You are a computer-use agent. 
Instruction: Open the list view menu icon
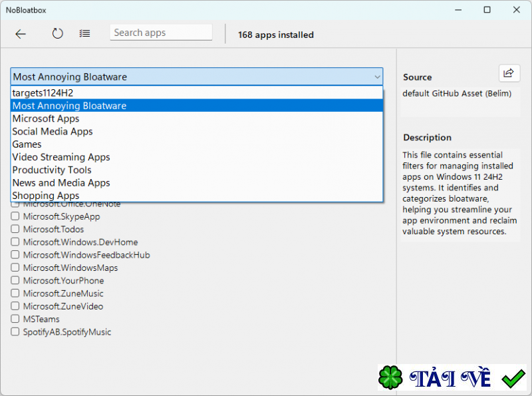pos(84,33)
